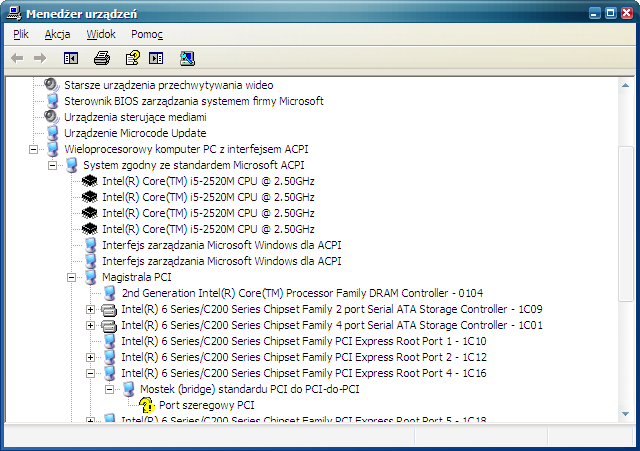Click the action pane toolbar icon
This screenshot has width=640, height=451.
point(156,58)
